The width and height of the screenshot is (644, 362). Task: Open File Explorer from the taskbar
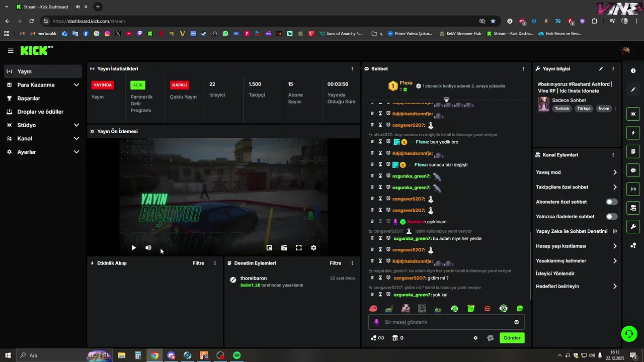click(x=122, y=355)
